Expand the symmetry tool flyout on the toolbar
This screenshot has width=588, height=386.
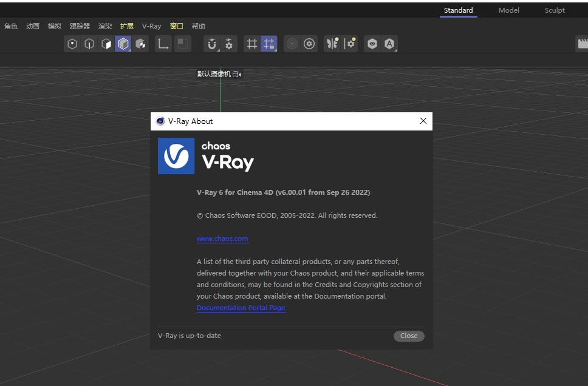click(332, 43)
